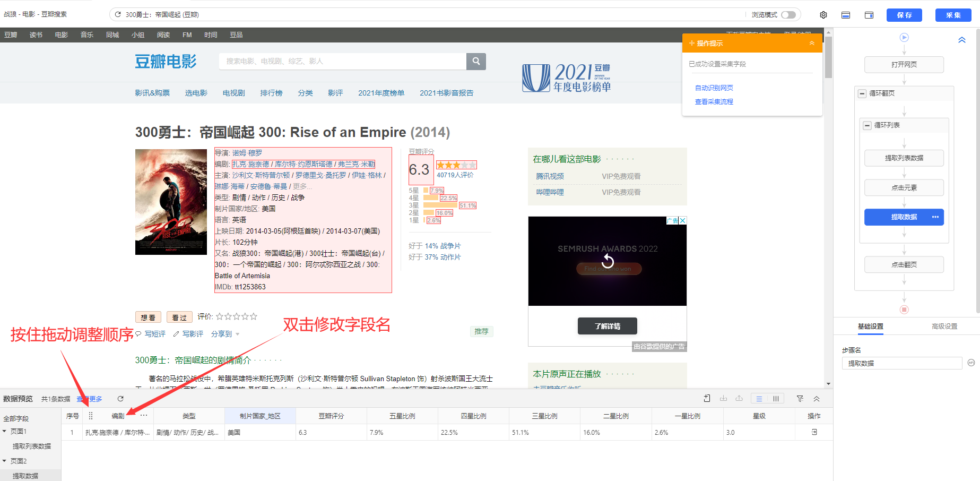980x481 pixels.
Task: Collapse workflow panel with double chevron up
Action: (x=961, y=40)
